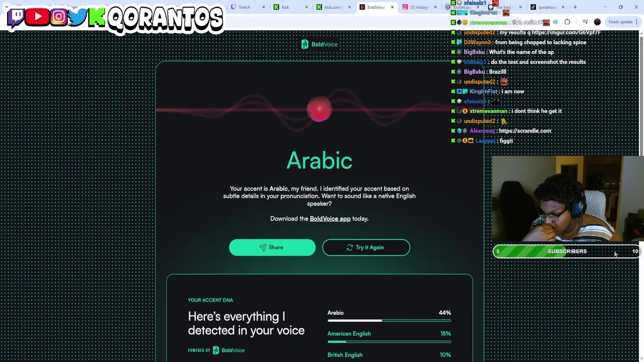The image size is (644, 362).
Task: Close the Instagram tab
Action: click(435, 7)
